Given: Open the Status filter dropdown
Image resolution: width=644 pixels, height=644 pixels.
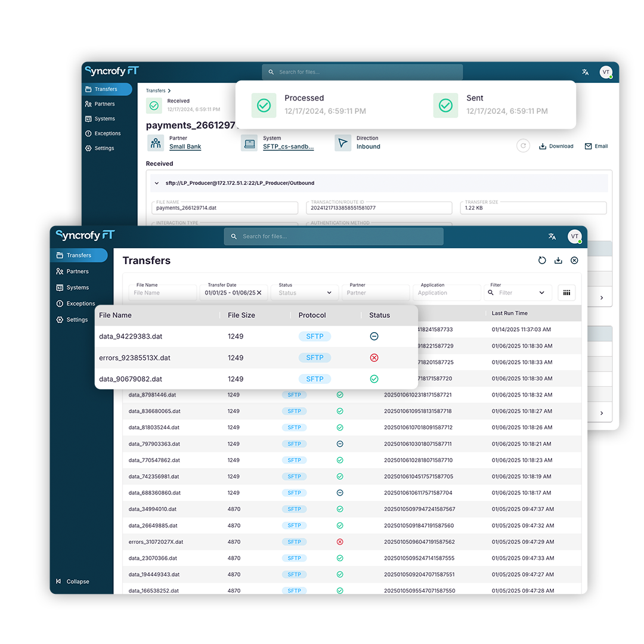Looking at the screenshot, I should (x=304, y=292).
